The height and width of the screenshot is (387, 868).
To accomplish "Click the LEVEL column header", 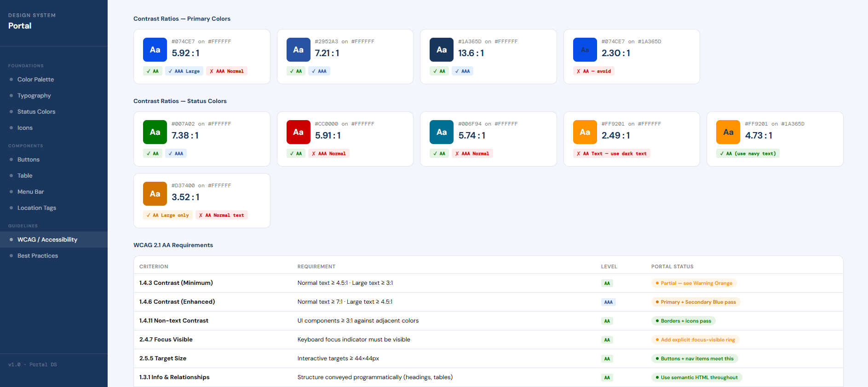I will (609, 267).
